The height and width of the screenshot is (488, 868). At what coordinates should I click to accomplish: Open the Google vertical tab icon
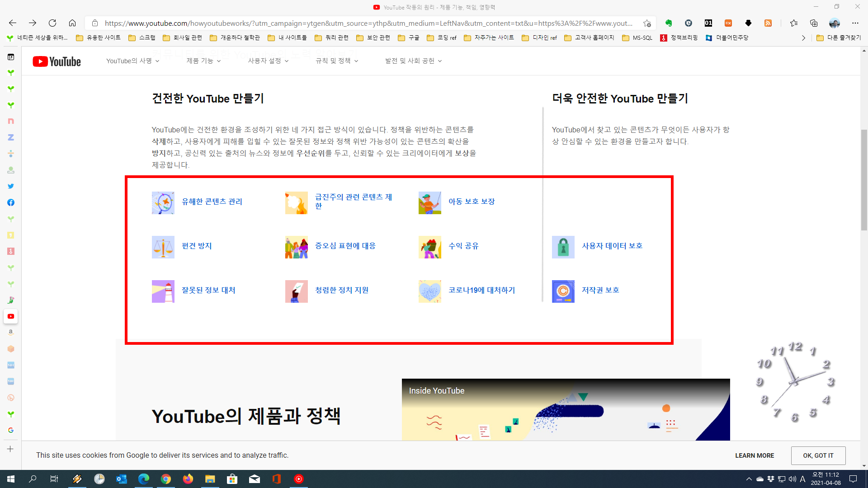[x=11, y=430]
